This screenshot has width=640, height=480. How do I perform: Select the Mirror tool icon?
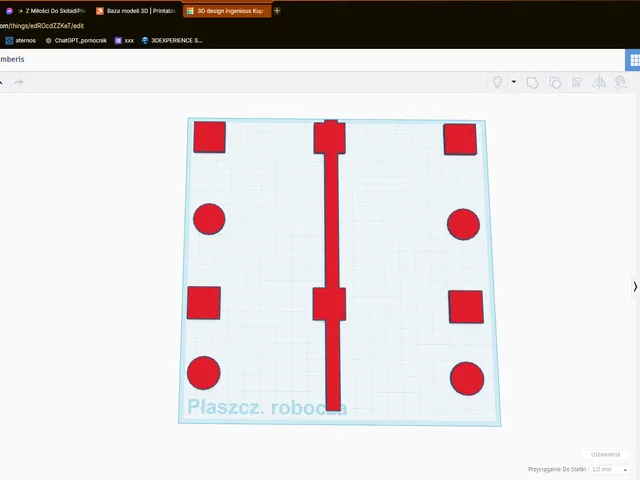pyautogui.click(x=599, y=82)
